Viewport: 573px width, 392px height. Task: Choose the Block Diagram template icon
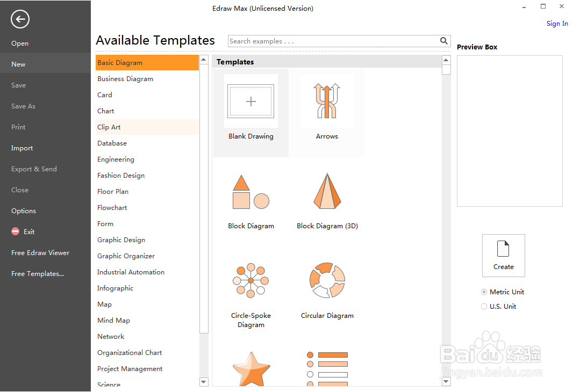[250, 192]
